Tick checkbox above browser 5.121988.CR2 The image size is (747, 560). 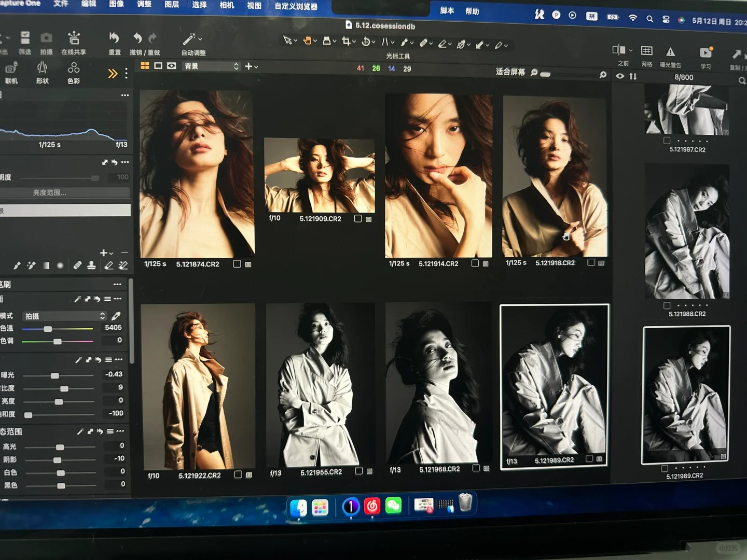667,141
